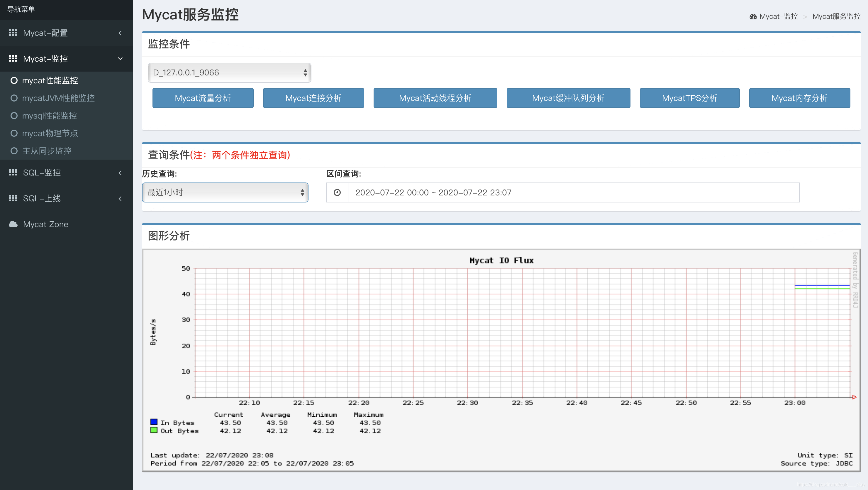Image resolution: width=868 pixels, height=490 pixels.
Task: Select mycat性能监控 submenu item
Action: click(x=66, y=80)
